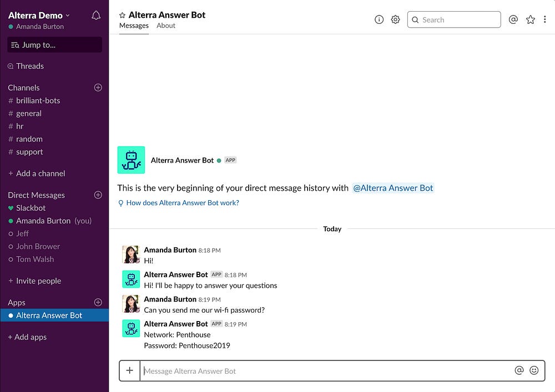Click Amanda Burton's avatar on the Hi! message
Screen dimensions: 555x392
(x=131, y=254)
